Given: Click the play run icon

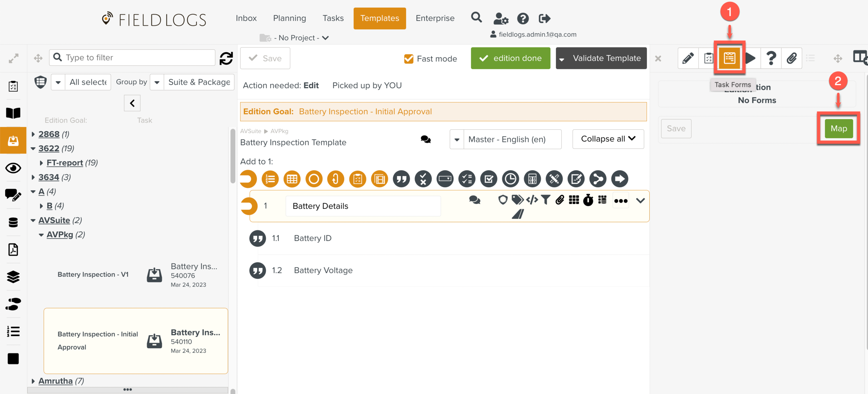Looking at the screenshot, I should coord(750,58).
